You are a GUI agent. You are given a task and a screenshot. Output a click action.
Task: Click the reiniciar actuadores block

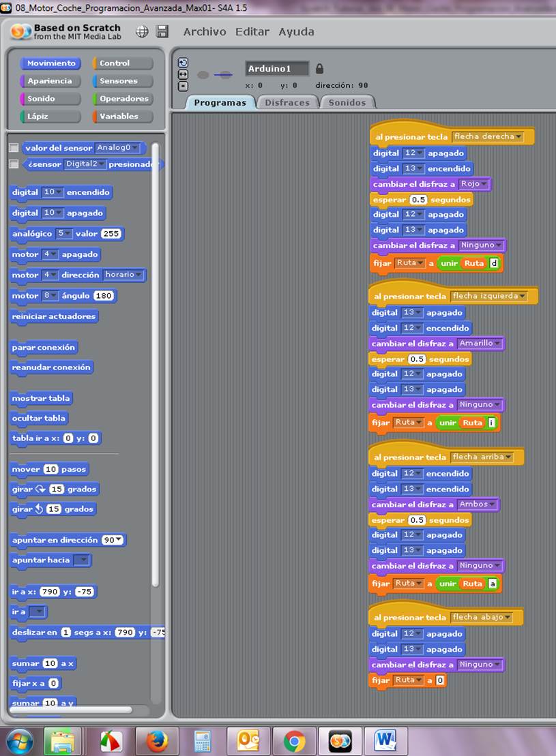[x=54, y=316]
